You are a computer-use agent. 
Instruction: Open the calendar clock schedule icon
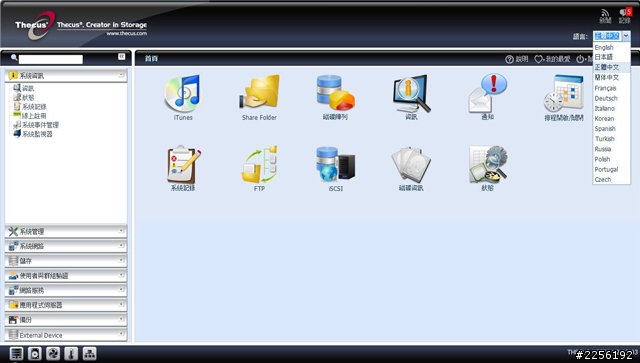[x=563, y=93]
